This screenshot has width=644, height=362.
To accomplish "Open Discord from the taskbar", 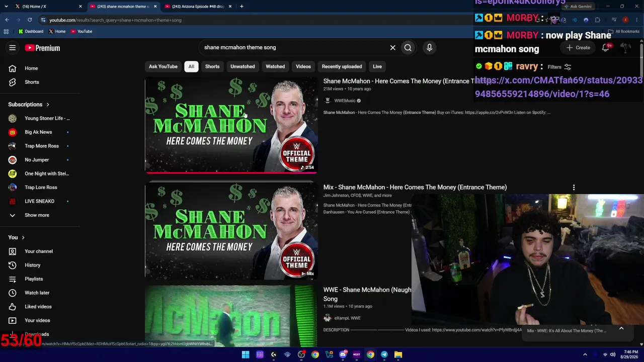I will 343,354.
